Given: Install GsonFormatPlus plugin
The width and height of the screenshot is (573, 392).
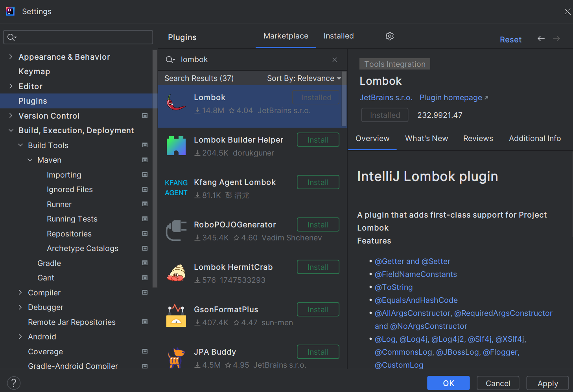Looking at the screenshot, I should click(x=318, y=310).
